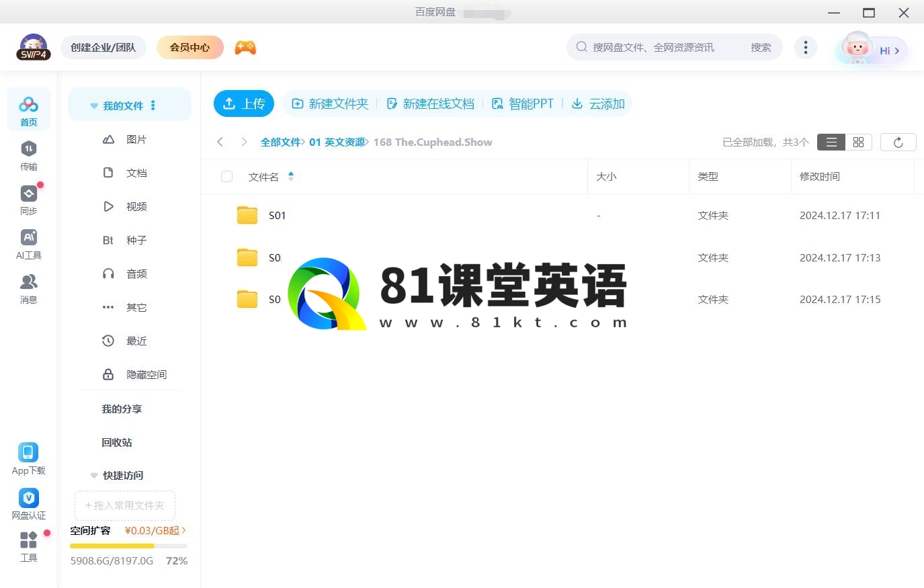924x588 pixels.
Task: Open App下载 in sidebar
Action: pyautogui.click(x=28, y=459)
